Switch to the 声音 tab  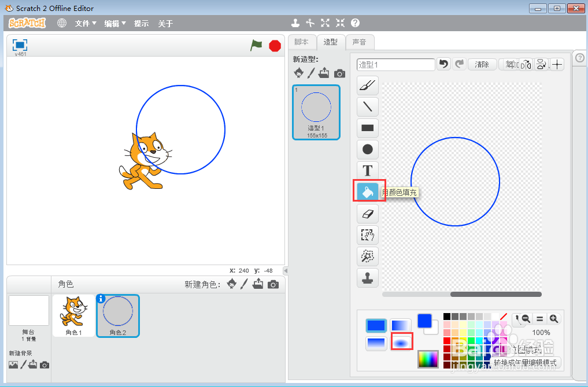click(359, 42)
